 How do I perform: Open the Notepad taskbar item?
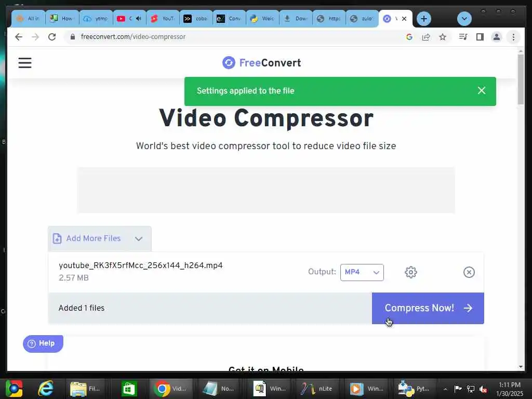[219, 389]
